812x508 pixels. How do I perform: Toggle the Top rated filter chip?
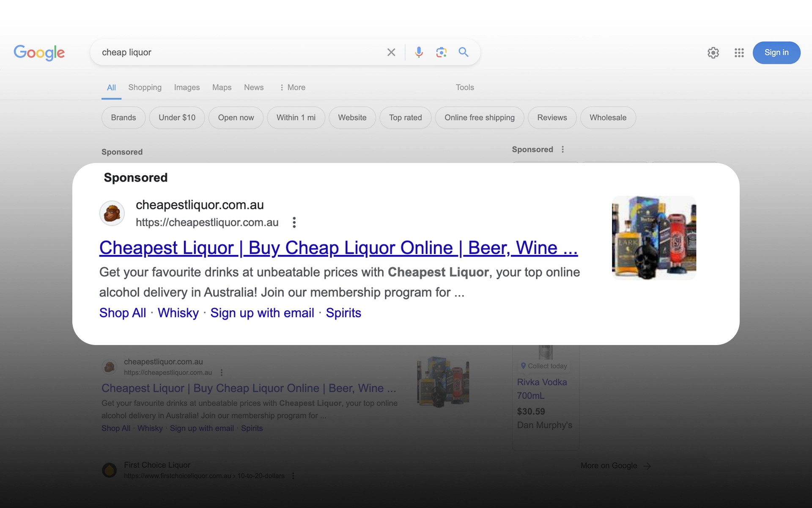406,118
